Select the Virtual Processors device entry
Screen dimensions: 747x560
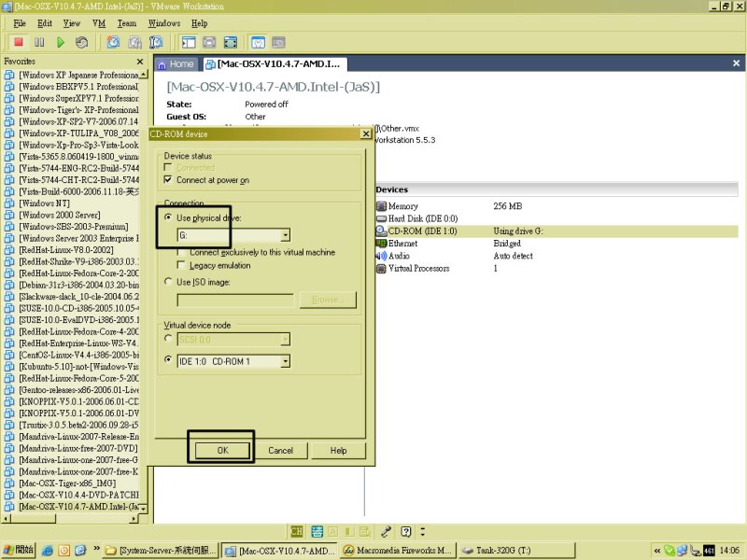click(413, 268)
